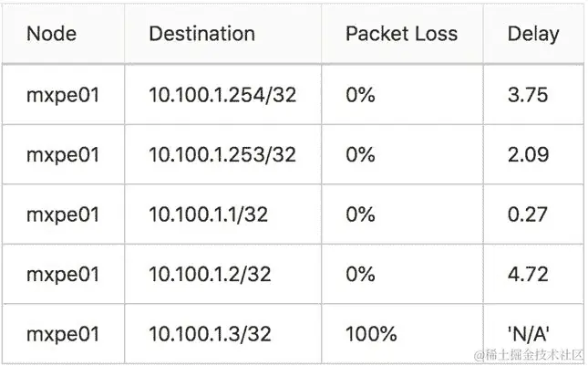This screenshot has height=366, width=588.
Task: Click 0% packet loss for 10.100.1.1/32
Action: (360, 214)
